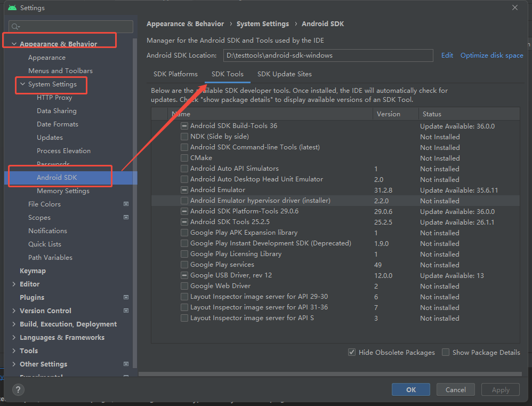Click the settings tree vertical scrollbar
This screenshot has width=532, height=406.
pos(135,204)
